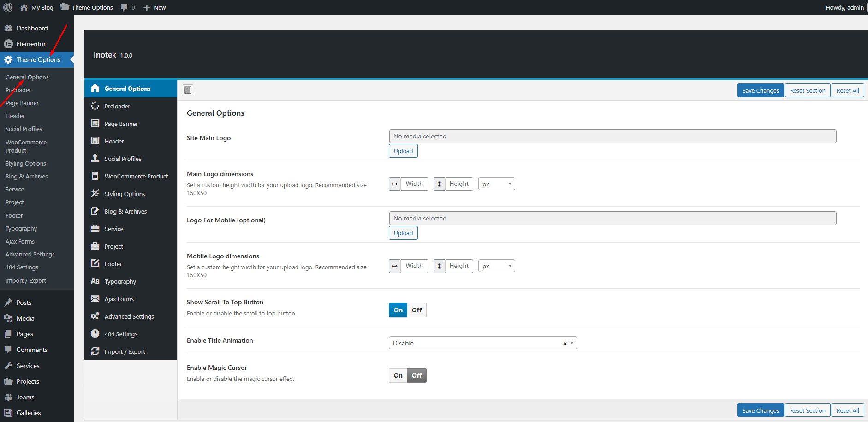Click the plus icon beside New
868x422 pixels.
coord(147,8)
